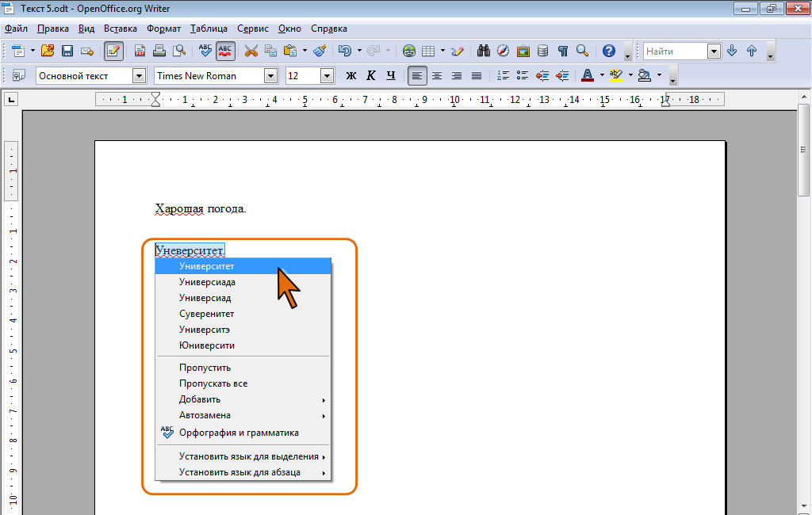Toggle Nonprinting Characters
Screen dimensions: 812x515
point(563,51)
